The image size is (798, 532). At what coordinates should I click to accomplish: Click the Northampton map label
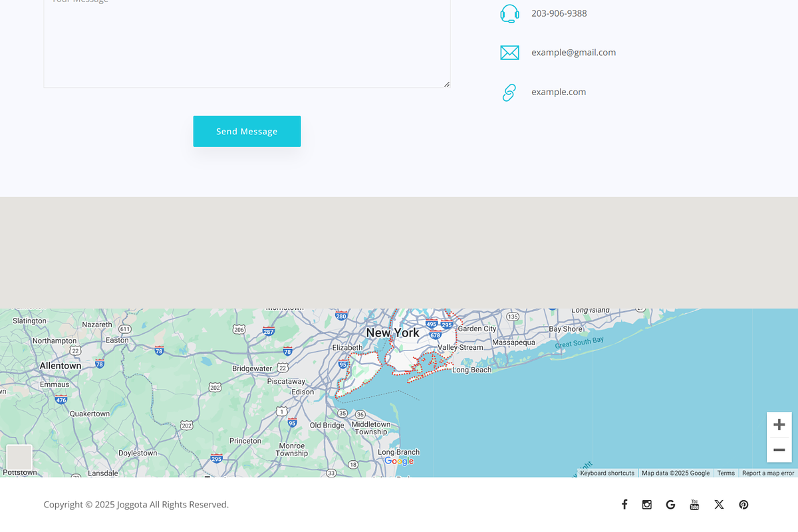tap(55, 340)
